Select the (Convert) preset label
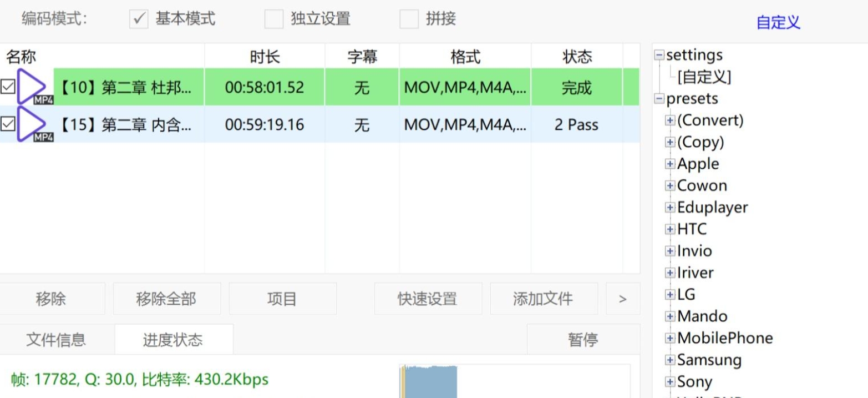Viewport: 868px width, 398px height. coord(710,120)
